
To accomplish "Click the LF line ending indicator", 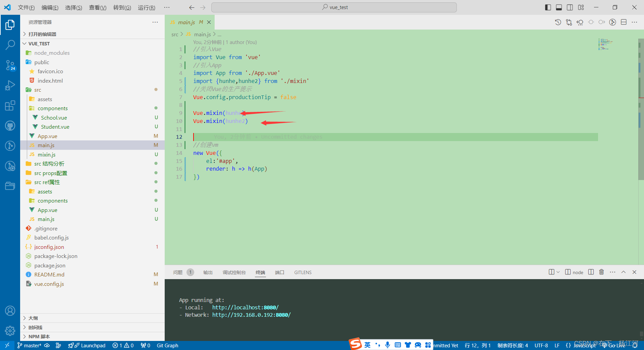I will click(x=557, y=345).
